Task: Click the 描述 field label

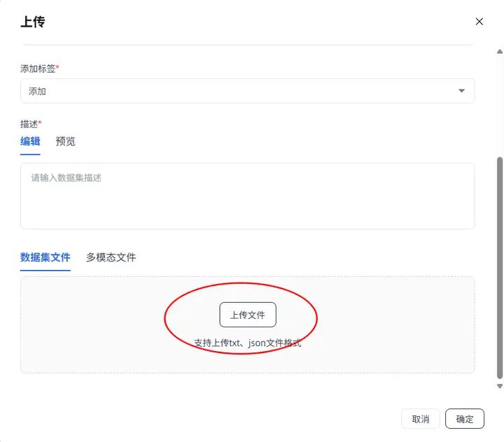Action: click(31, 124)
